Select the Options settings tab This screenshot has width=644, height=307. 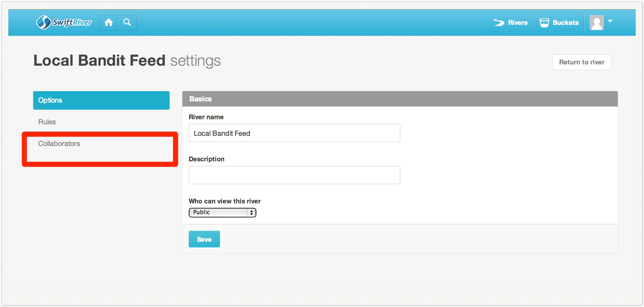(x=101, y=100)
